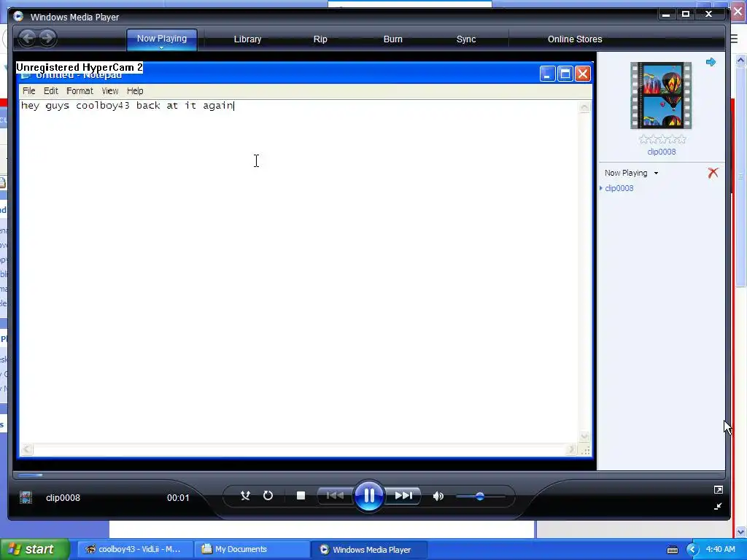Expand hidden system tray icons arrow
This screenshot has width=747, height=560.
point(693,550)
